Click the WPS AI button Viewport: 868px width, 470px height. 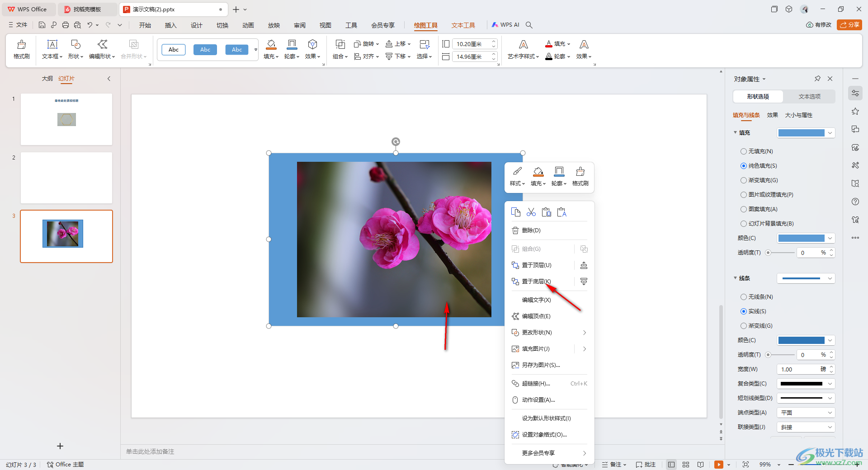click(505, 25)
